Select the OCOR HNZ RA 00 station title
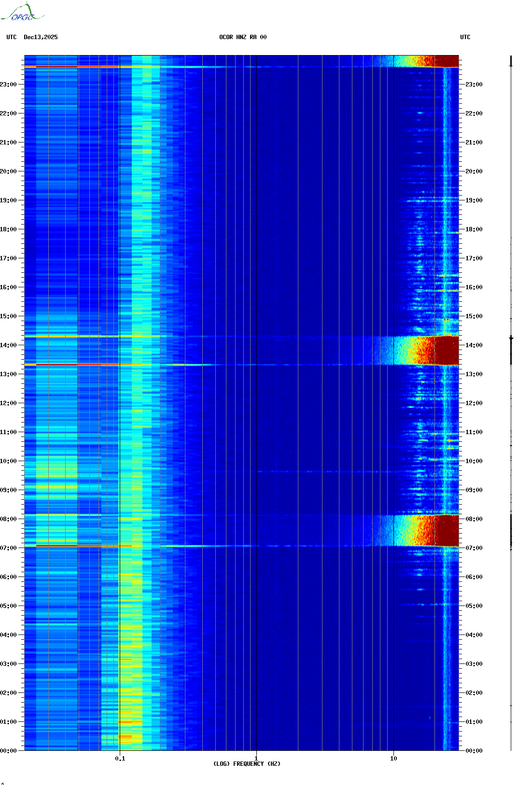Screen dimensions: 532x789 [243, 37]
